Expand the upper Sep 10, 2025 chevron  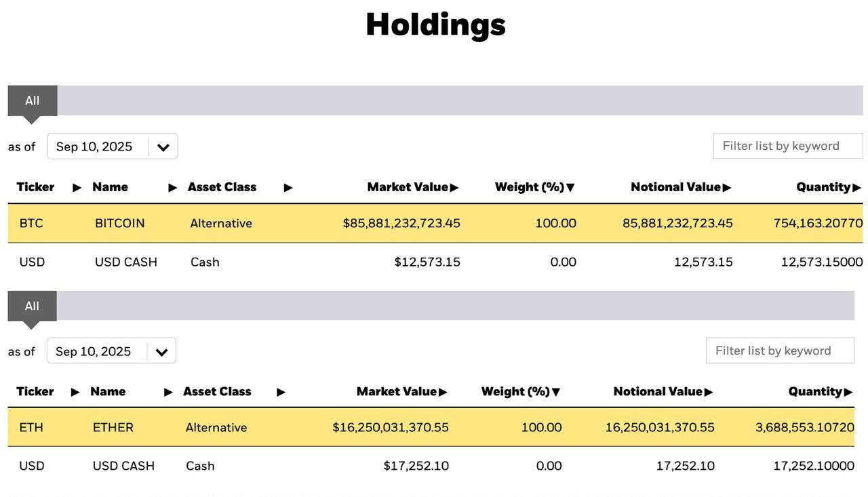click(163, 147)
